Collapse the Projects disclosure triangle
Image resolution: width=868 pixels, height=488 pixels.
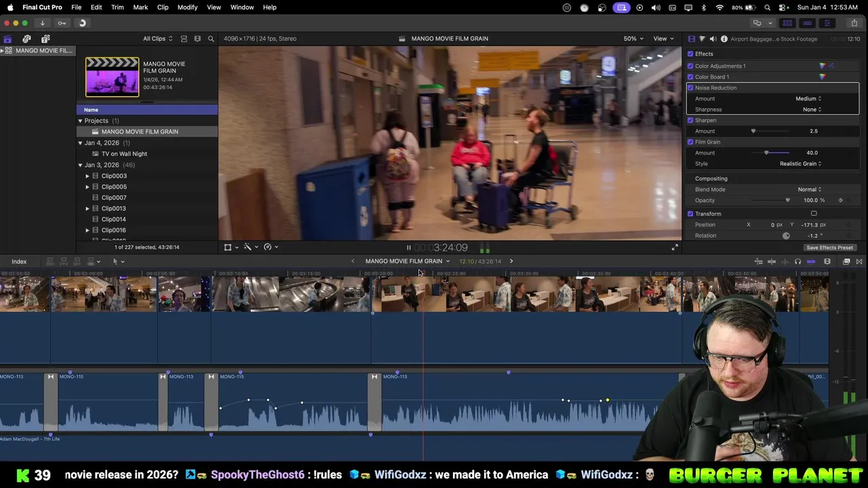point(80,121)
